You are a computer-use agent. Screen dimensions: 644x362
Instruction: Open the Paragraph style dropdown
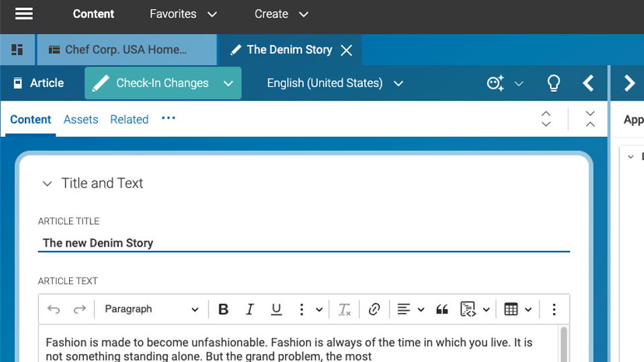coord(151,309)
